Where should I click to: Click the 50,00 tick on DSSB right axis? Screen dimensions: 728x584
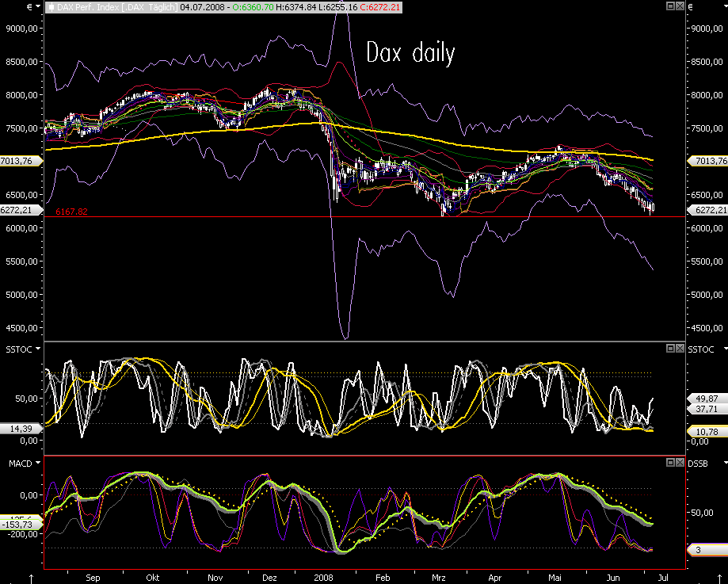(x=702, y=513)
